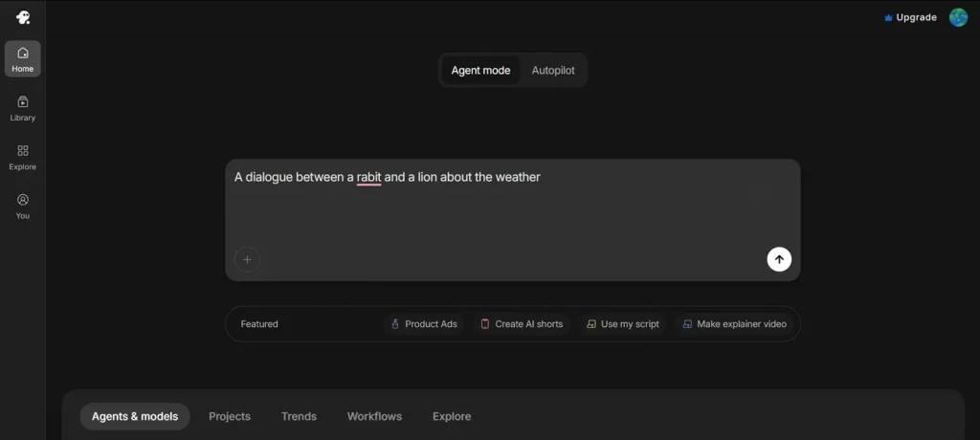
Task: Open the Agents & models tab
Action: (135, 416)
